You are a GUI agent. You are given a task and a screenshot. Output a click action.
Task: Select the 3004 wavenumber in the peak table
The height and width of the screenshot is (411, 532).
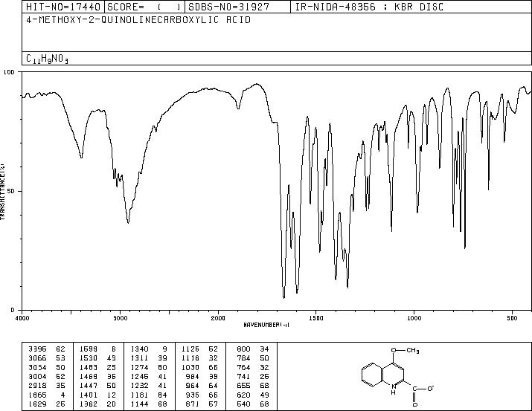(37, 376)
